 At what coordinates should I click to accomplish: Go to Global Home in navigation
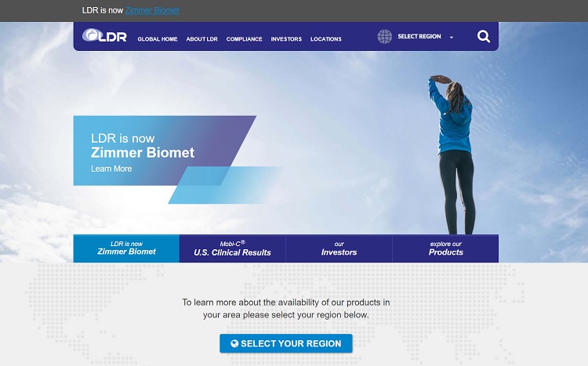pos(158,39)
